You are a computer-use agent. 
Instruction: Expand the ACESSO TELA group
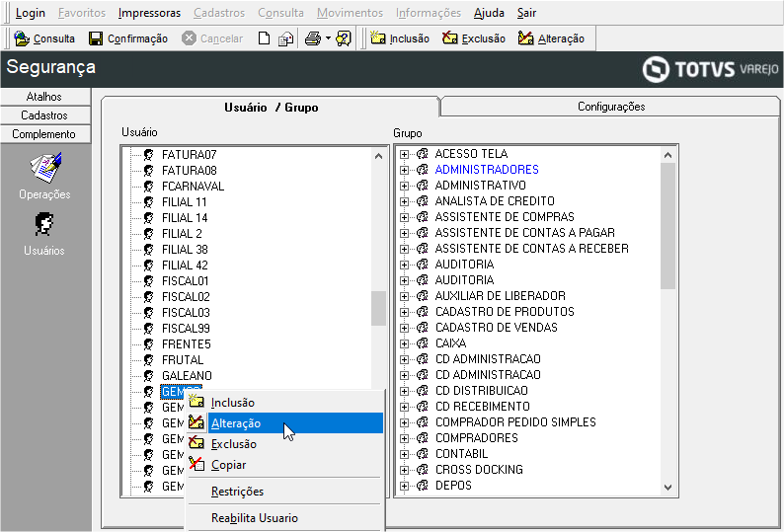point(404,155)
